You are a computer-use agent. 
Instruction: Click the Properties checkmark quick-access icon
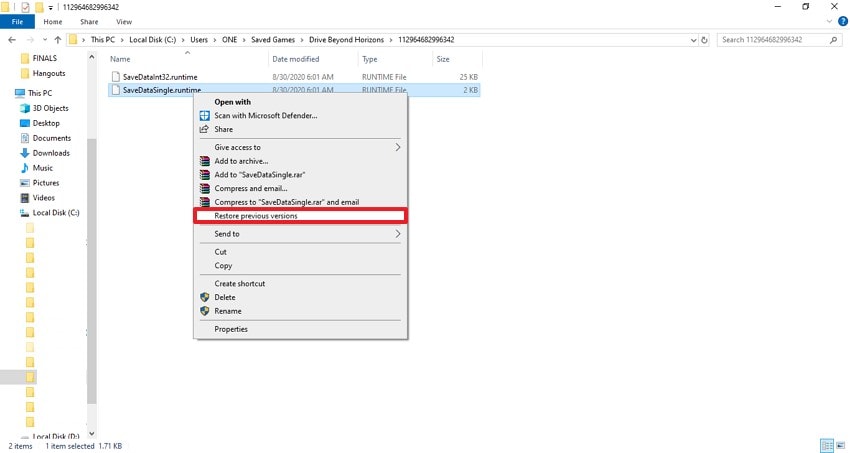click(x=25, y=7)
